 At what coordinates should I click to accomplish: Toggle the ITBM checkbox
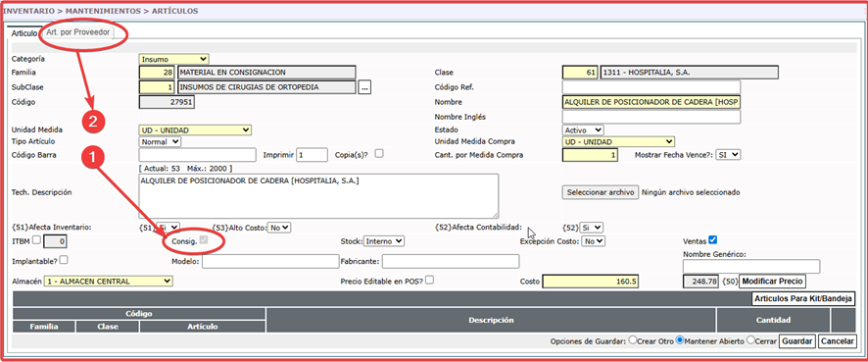36,240
